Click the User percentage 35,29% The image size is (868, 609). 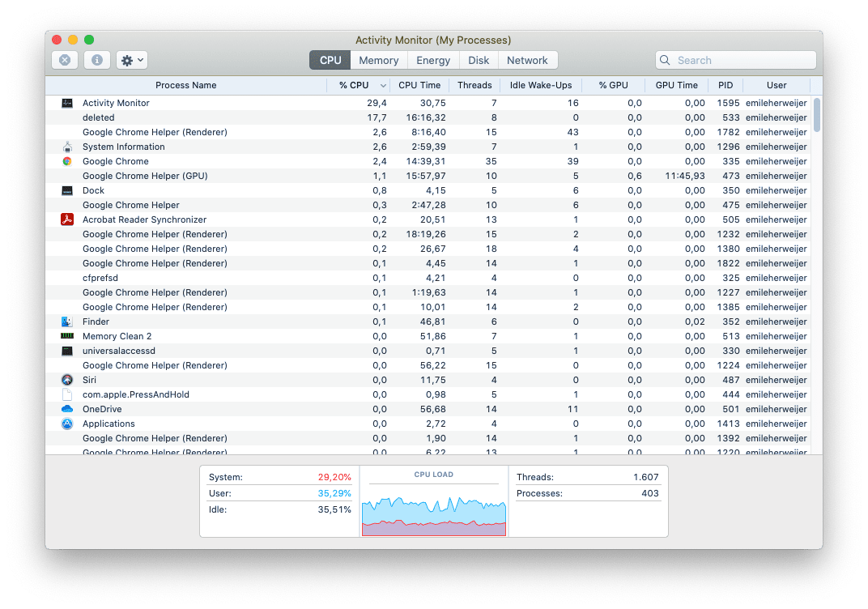334,493
